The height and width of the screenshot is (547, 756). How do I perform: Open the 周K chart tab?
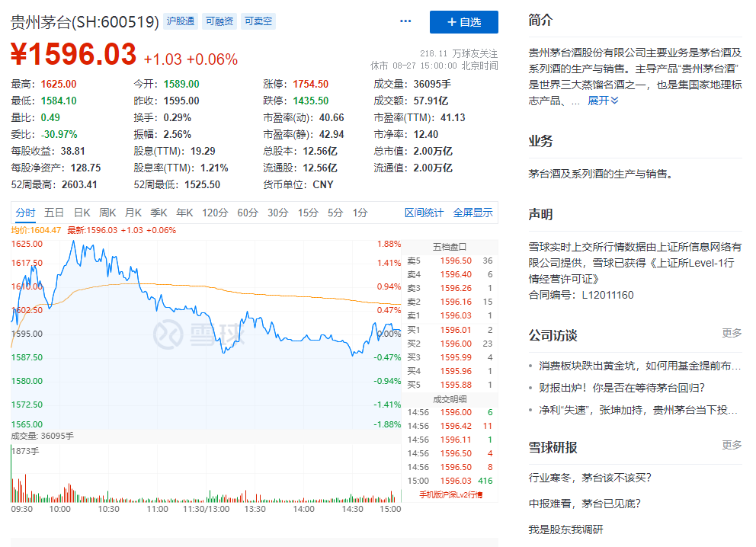[107, 213]
